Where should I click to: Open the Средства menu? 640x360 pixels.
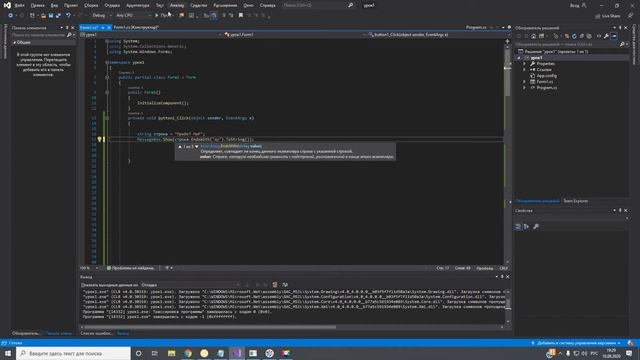coord(199,6)
